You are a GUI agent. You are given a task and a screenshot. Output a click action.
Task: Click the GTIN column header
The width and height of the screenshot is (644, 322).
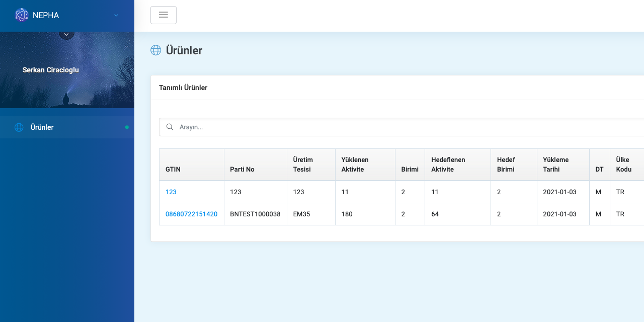[x=173, y=170]
